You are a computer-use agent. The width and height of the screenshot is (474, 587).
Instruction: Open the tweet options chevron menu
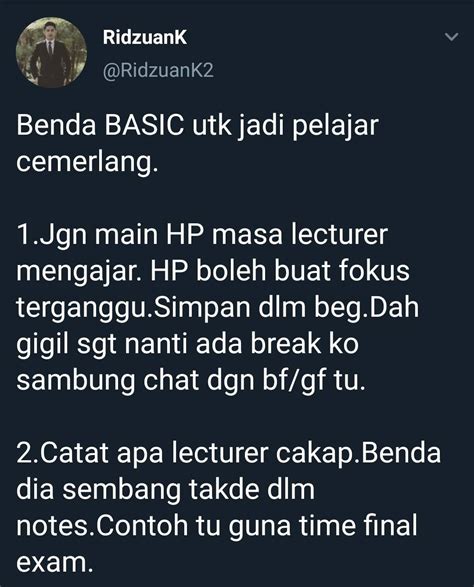click(452, 37)
